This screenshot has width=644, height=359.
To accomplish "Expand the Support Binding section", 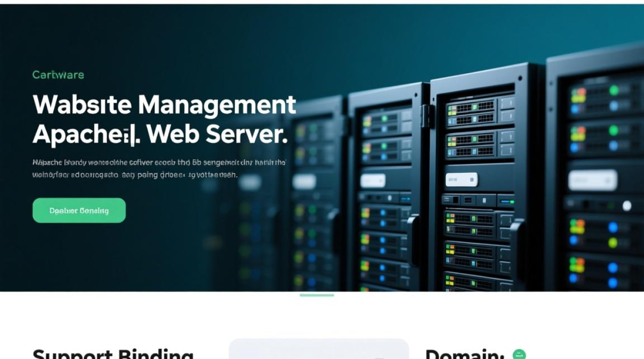I will (x=113, y=354).
